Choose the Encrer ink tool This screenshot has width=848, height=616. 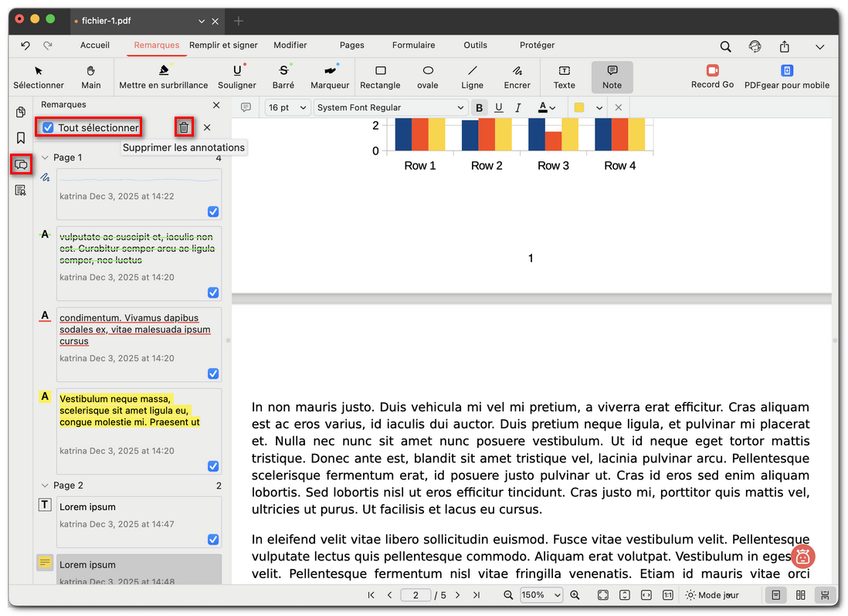[517, 77]
